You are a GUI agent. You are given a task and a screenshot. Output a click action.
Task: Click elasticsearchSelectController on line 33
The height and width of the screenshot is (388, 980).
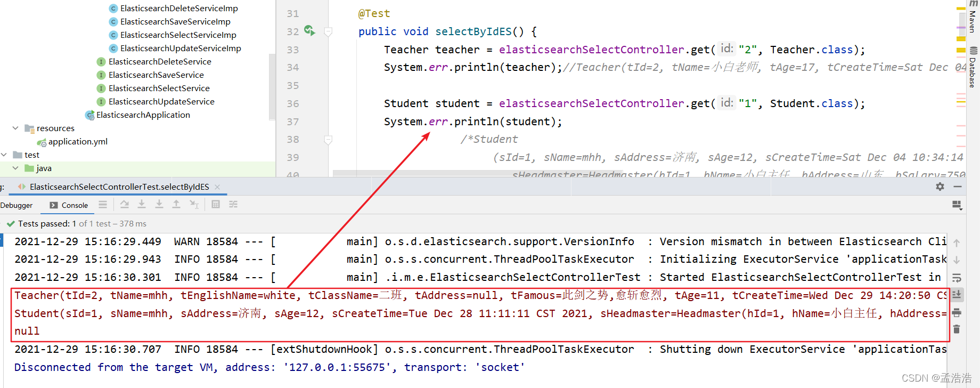pos(591,50)
